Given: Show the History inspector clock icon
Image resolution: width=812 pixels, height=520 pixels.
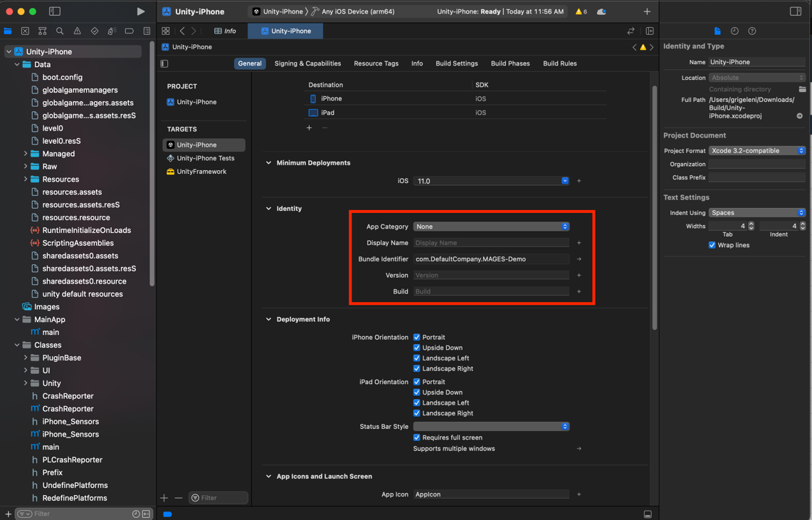Looking at the screenshot, I should click(734, 31).
